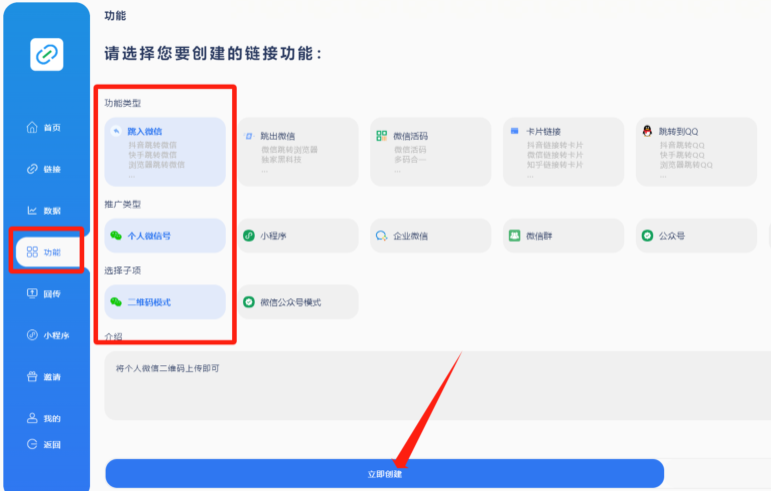Pick the 微信公众号模式 sub-item
The height and width of the screenshot is (491, 771).
[x=298, y=302]
